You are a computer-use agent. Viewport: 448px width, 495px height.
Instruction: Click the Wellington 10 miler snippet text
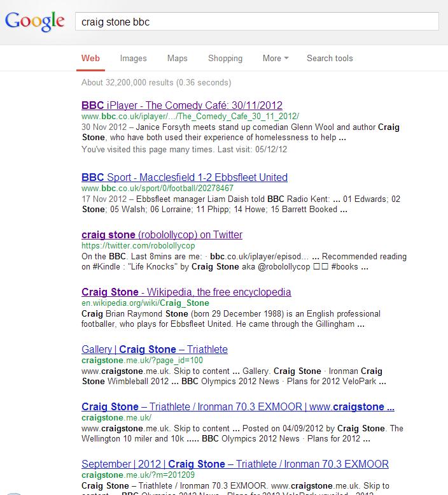[242, 434]
